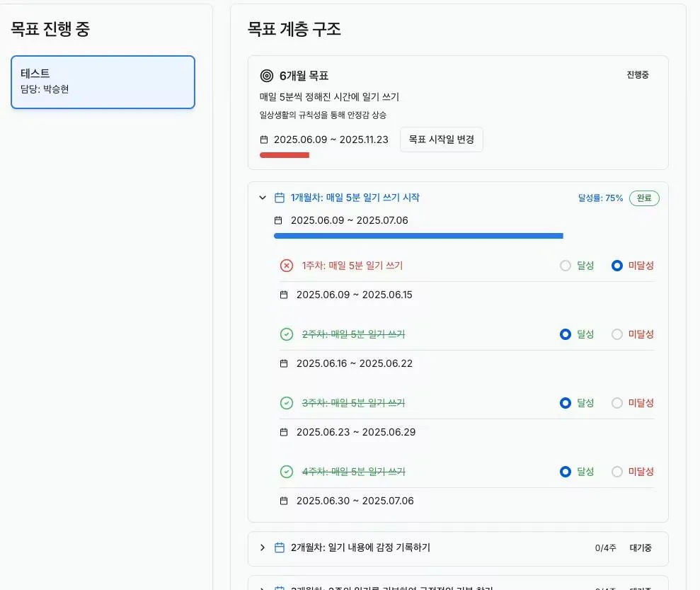Select 미달성 radio for 3주차
Screen dimensions: 700x590
pos(616,403)
